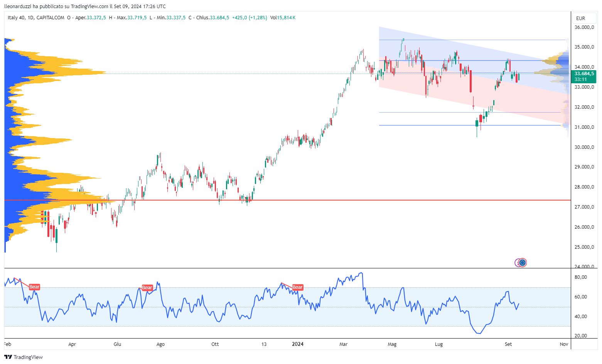Viewport: 602px width, 364px height.
Task: Click the Ago label on the time axis
Action: pos(160,344)
